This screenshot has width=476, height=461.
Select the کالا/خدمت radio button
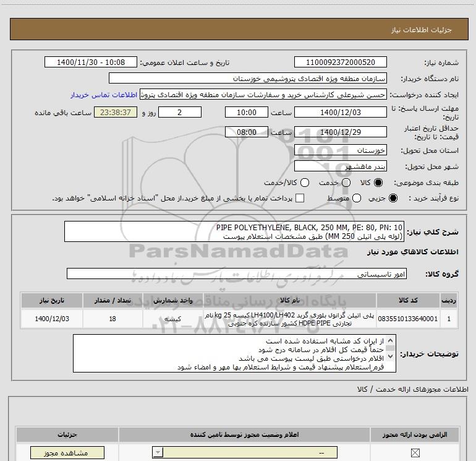coord(305,183)
